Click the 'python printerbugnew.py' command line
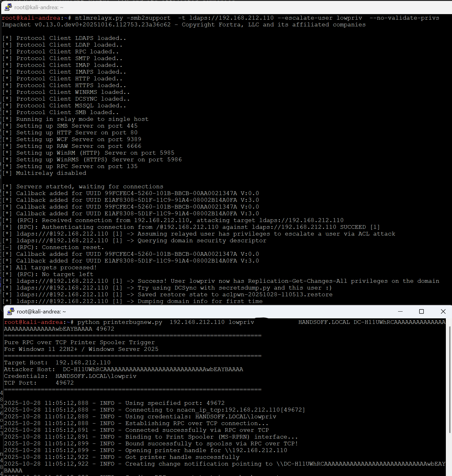452x476 pixels. click(x=225, y=325)
